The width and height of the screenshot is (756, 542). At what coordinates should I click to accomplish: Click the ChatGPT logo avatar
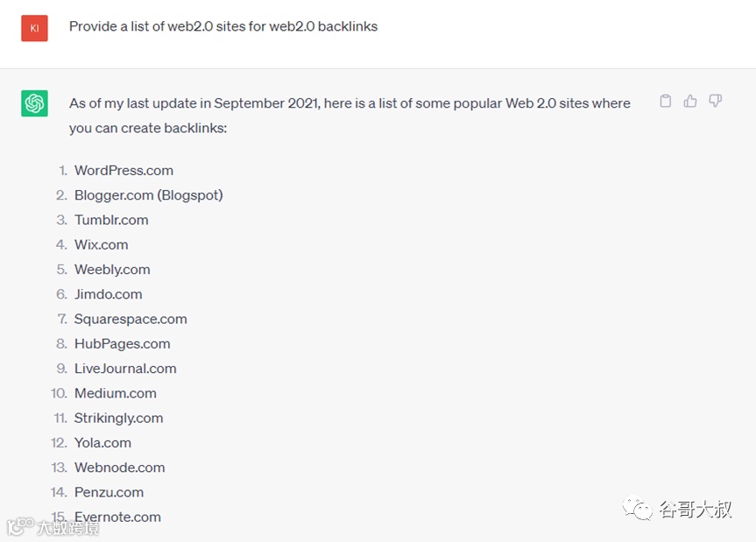click(x=35, y=103)
